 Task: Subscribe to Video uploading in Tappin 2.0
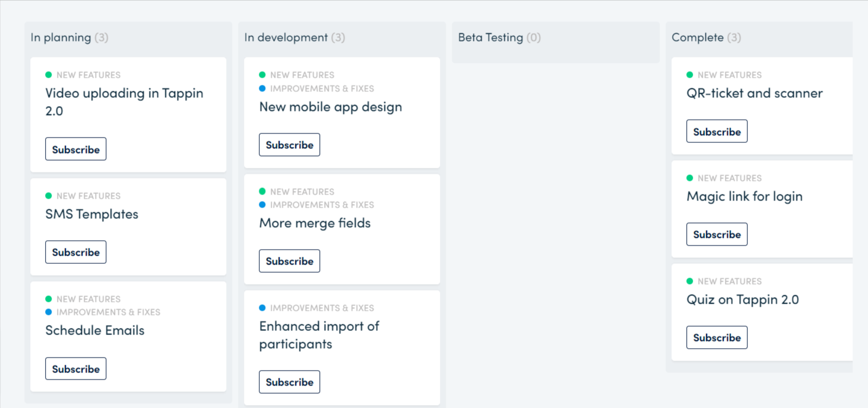click(75, 149)
